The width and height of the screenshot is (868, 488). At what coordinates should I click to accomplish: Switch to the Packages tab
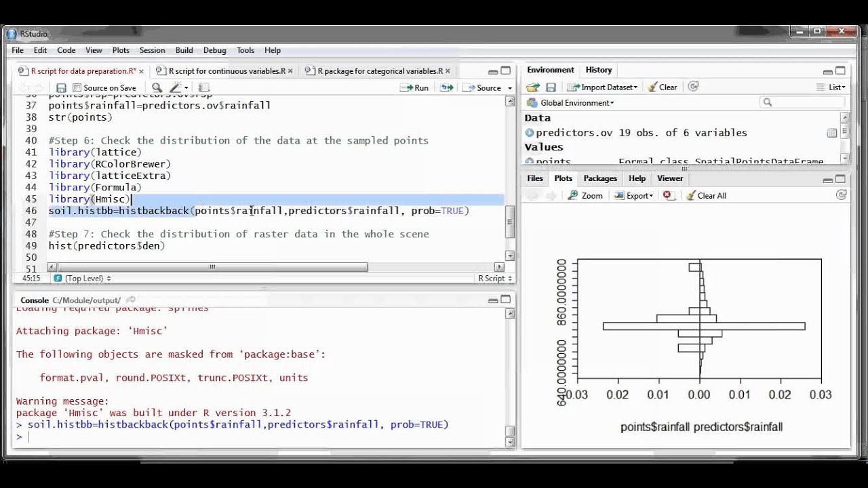tap(600, 178)
